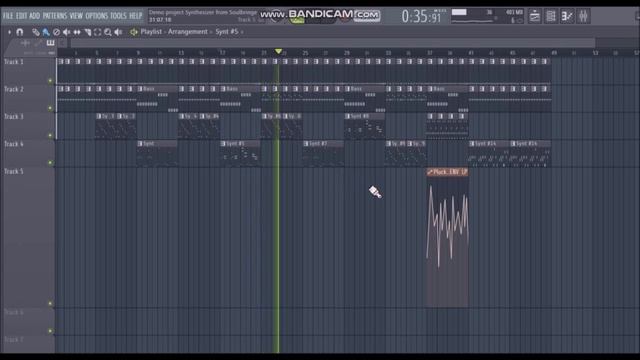The width and height of the screenshot is (640, 360).
Task: Open the Synt #7 clip menu icon
Action: [x=306, y=144]
